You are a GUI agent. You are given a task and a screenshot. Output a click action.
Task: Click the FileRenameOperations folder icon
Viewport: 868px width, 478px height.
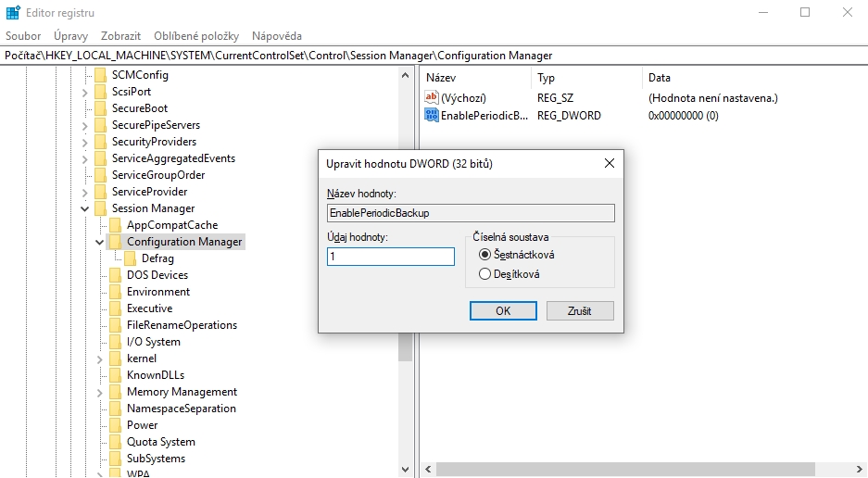[115, 324]
